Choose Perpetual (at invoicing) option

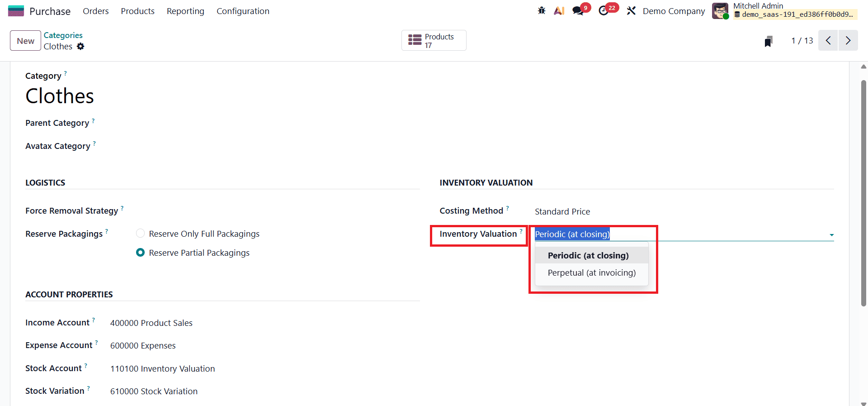click(591, 273)
